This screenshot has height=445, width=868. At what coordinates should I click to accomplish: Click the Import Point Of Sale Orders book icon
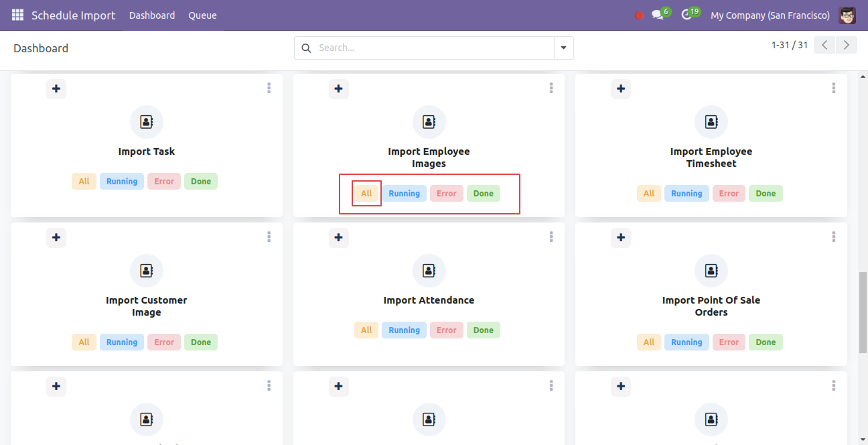711,271
